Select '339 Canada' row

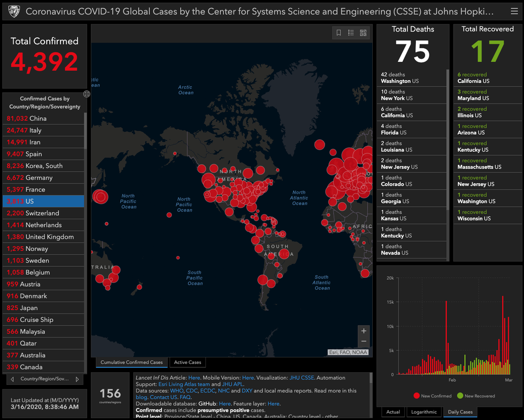click(x=44, y=367)
